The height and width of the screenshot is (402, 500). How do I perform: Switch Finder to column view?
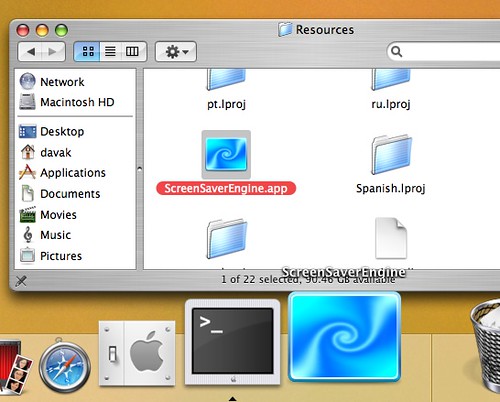133,51
